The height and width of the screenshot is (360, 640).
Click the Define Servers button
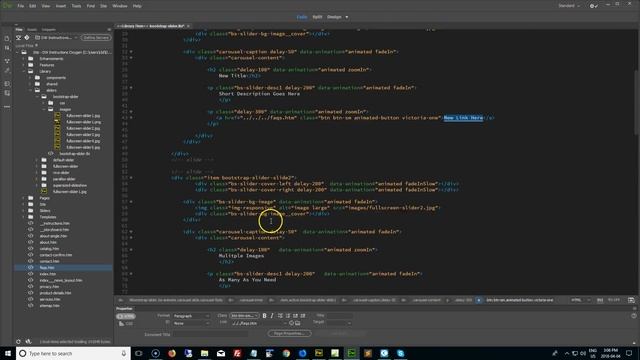[96, 38]
